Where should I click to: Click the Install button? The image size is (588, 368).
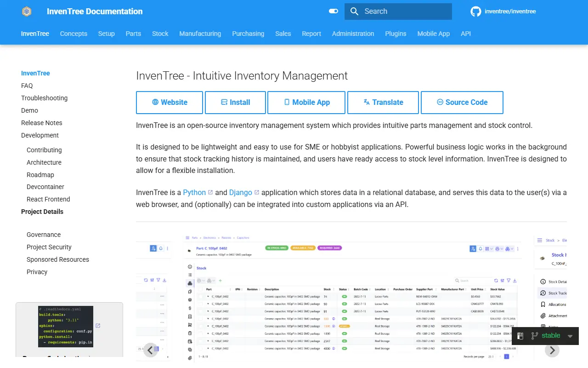point(235,103)
